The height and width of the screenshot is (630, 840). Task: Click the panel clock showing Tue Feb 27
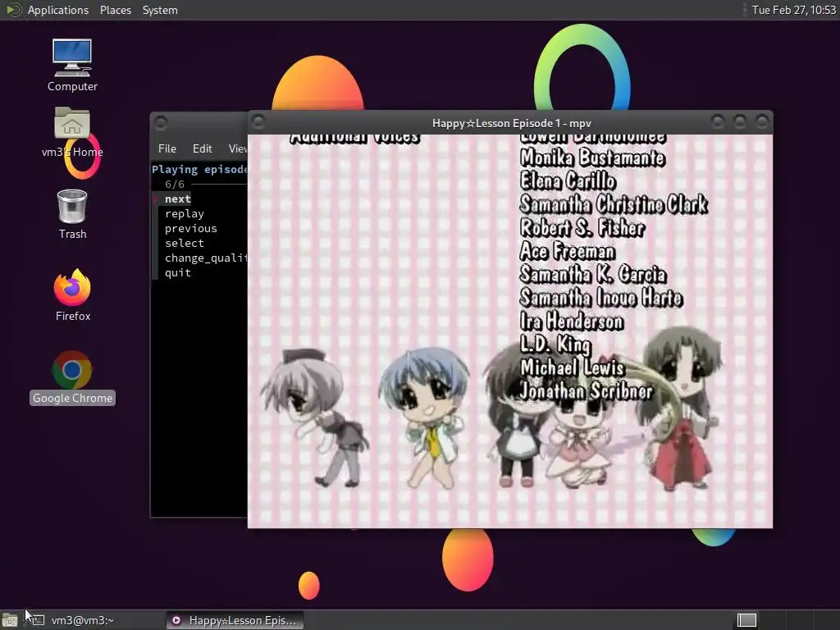tap(793, 10)
